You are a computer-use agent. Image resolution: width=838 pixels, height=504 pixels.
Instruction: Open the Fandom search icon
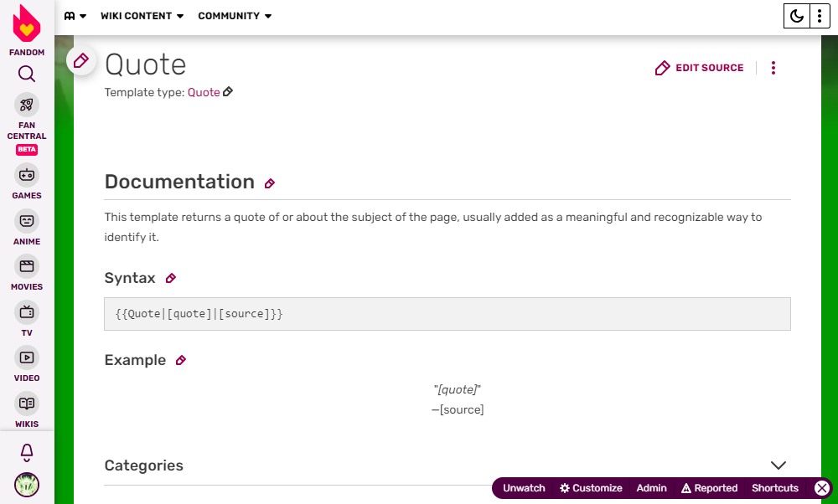coord(27,75)
